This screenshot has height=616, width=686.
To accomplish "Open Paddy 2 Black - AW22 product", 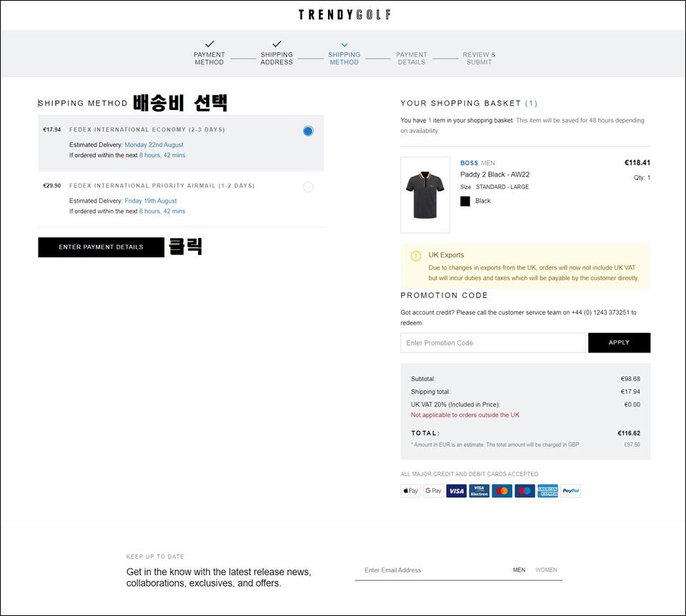I will (x=494, y=174).
